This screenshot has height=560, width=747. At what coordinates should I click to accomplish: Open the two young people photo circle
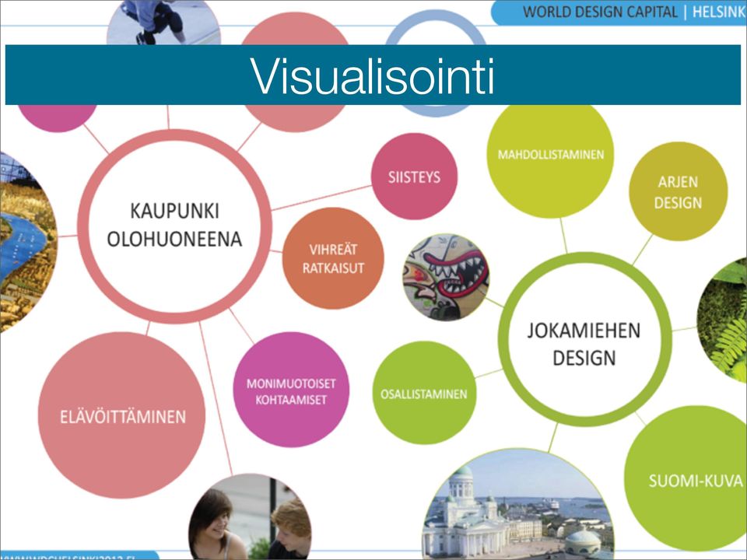pyautogui.click(x=251, y=518)
